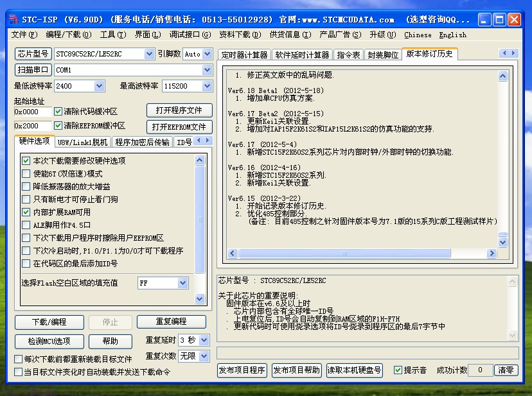This screenshot has height=396, width=532.
Task: Switch to 封装脚位 tab
Action: click(383, 55)
